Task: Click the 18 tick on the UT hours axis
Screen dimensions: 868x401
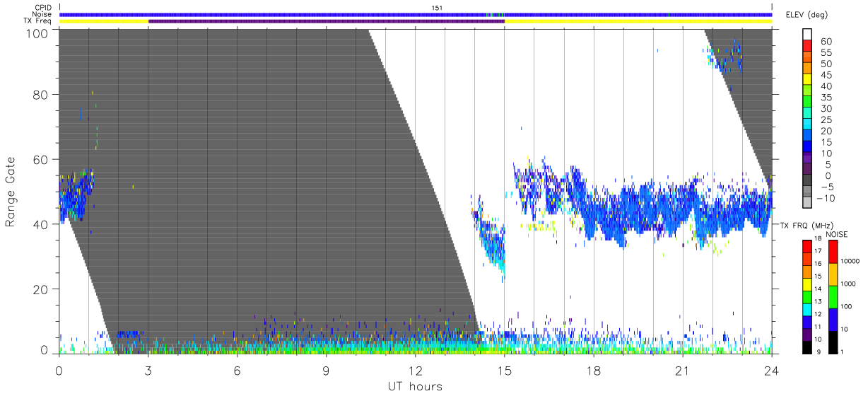Action: [x=593, y=371]
